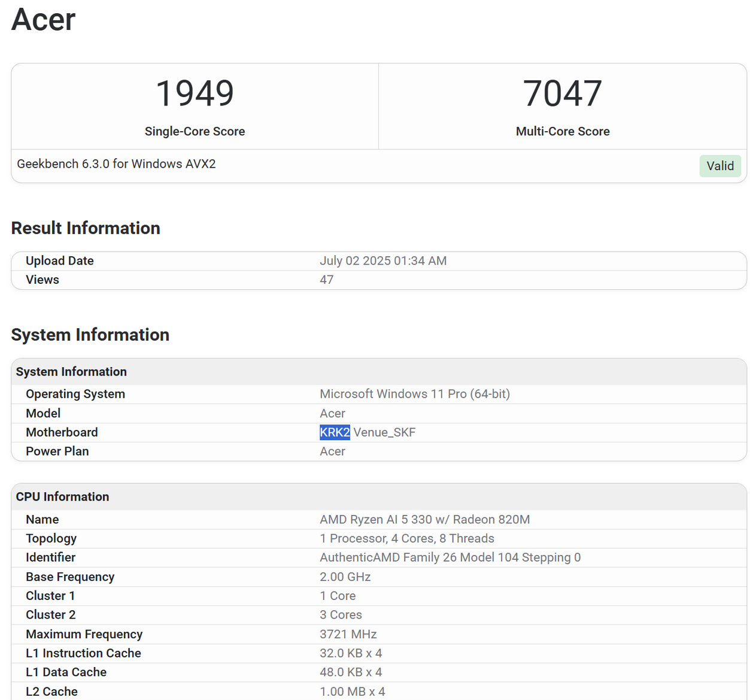Select the '2.00 GHz' value
The image size is (750, 700).
(x=345, y=577)
